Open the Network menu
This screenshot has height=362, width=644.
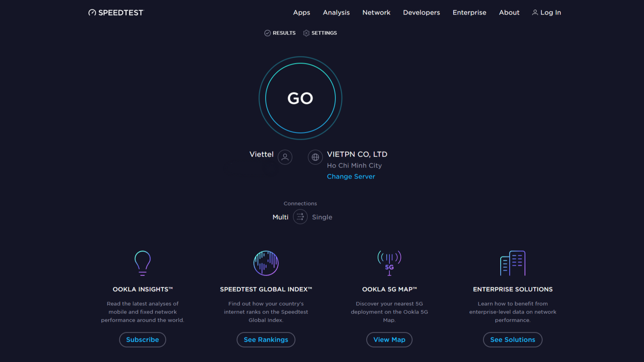point(376,12)
